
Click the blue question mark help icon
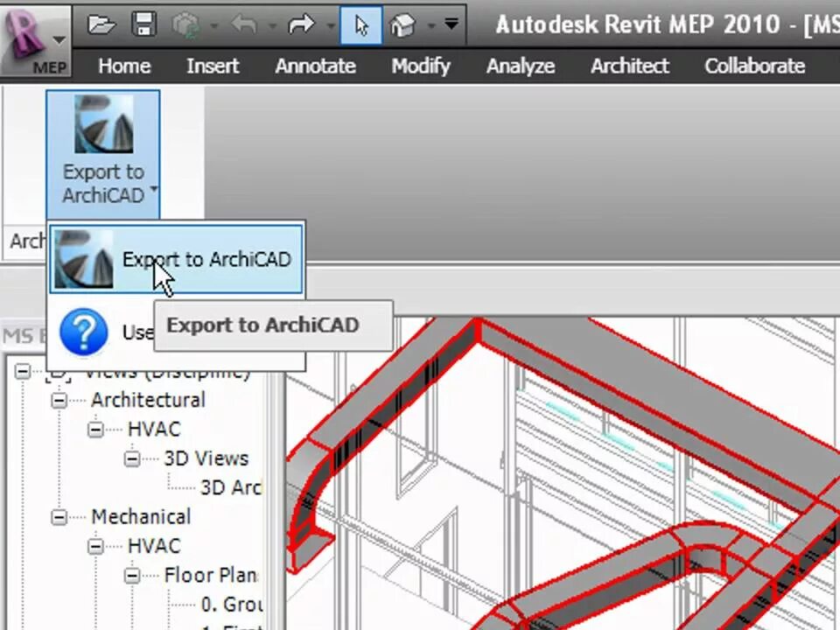coord(83,332)
